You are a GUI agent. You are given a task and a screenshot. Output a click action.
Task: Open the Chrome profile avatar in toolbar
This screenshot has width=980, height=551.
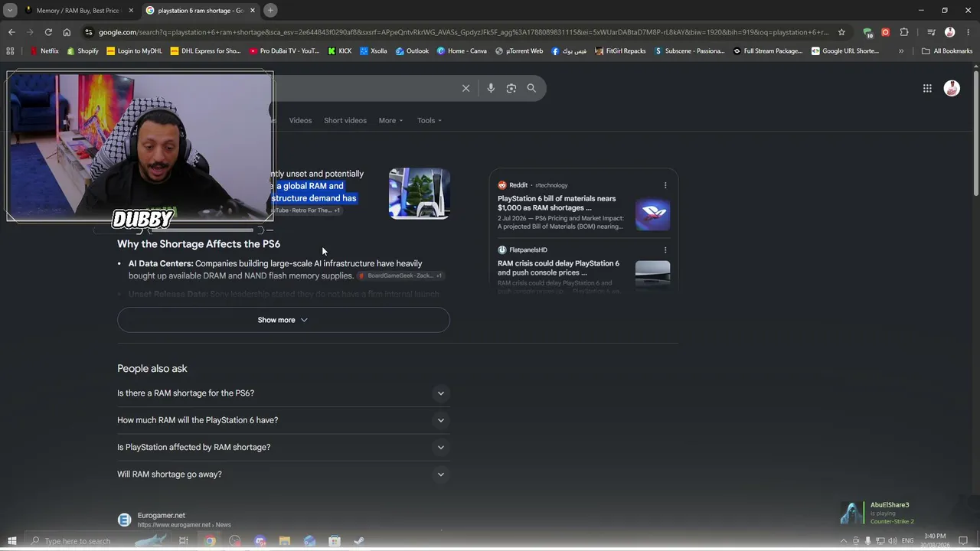pyautogui.click(x=950, y=32)
